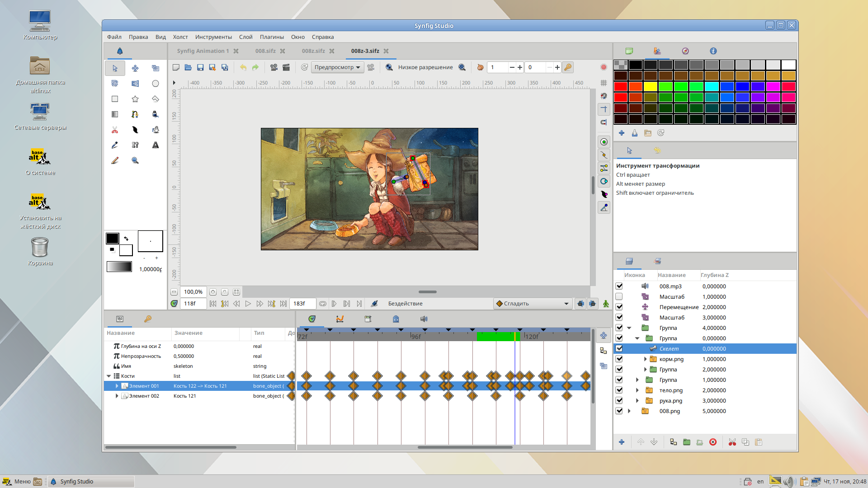Expand Элемент 002 parameter row
The width and height of the screenshot is (868, 488).
point(117,396)
